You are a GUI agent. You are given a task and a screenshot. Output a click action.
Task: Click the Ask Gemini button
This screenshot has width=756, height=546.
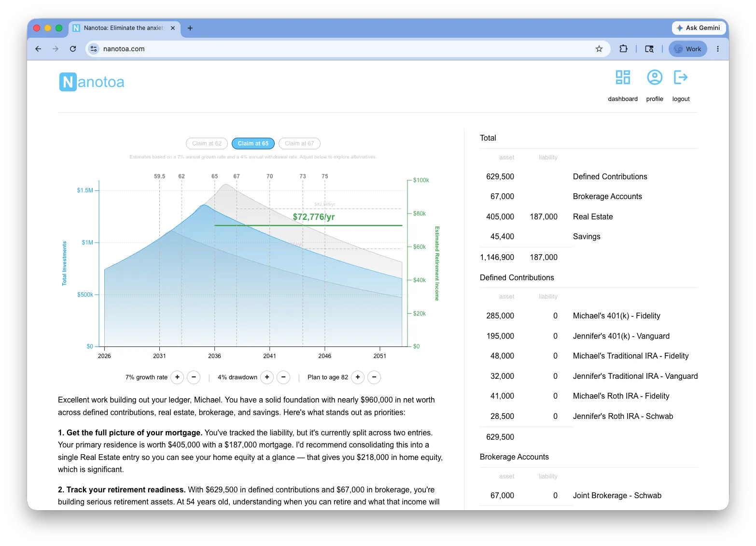pos(698,28)
